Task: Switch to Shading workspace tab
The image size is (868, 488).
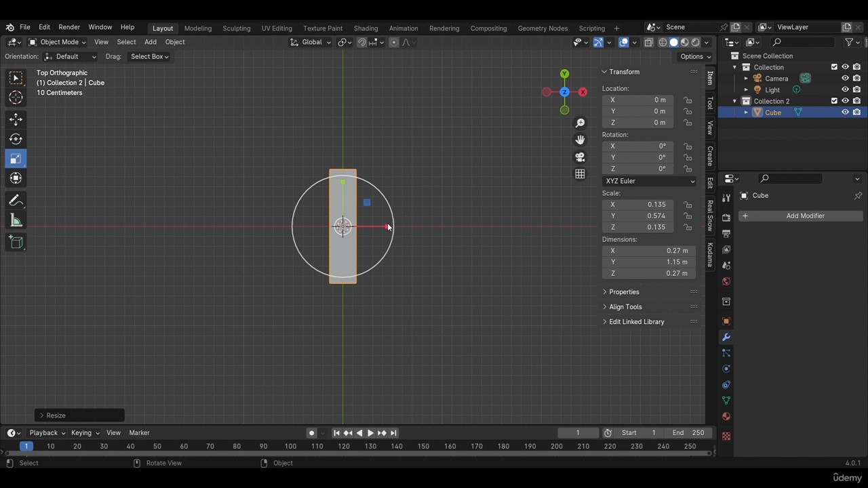Action: 366,28
